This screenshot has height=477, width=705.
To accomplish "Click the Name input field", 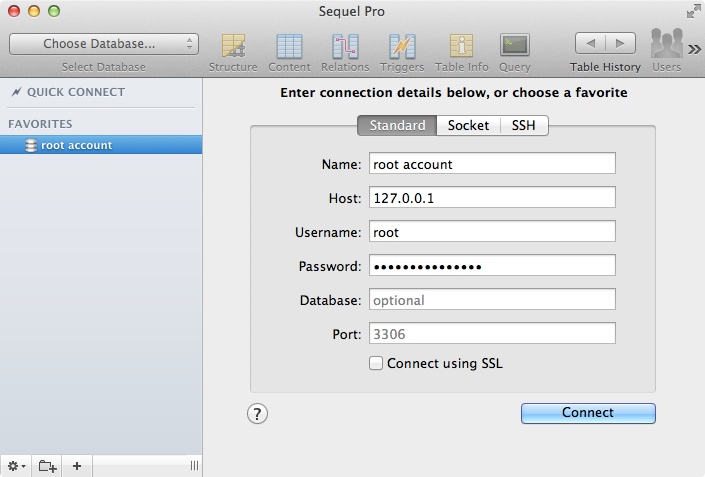I will point(492,164).
